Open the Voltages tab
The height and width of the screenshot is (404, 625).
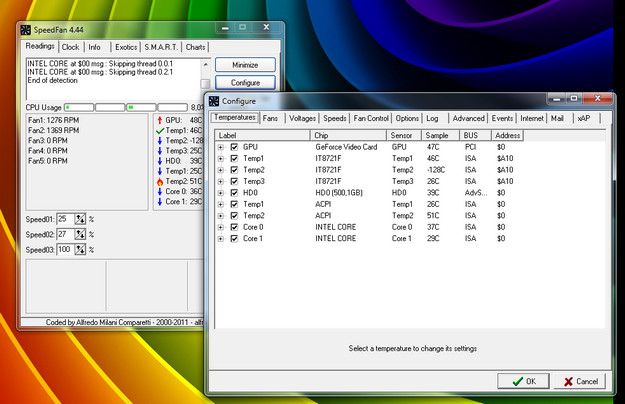(x=303, y=118)
